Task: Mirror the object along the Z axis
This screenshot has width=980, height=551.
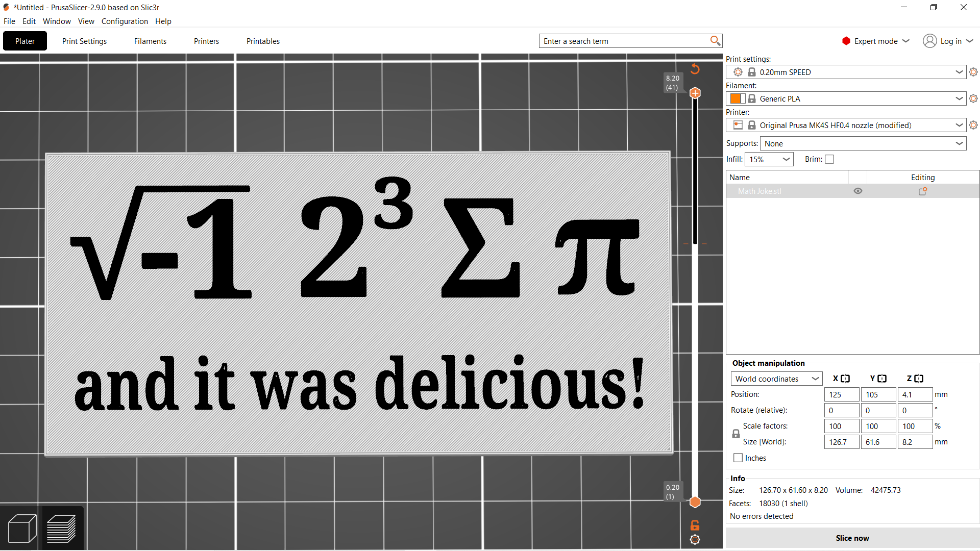Action: [919, 379]
